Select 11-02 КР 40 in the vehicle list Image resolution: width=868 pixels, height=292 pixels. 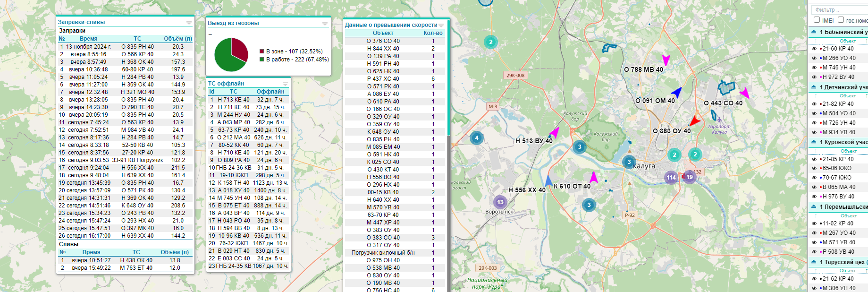pyautogui.click(x=838, y=223)
